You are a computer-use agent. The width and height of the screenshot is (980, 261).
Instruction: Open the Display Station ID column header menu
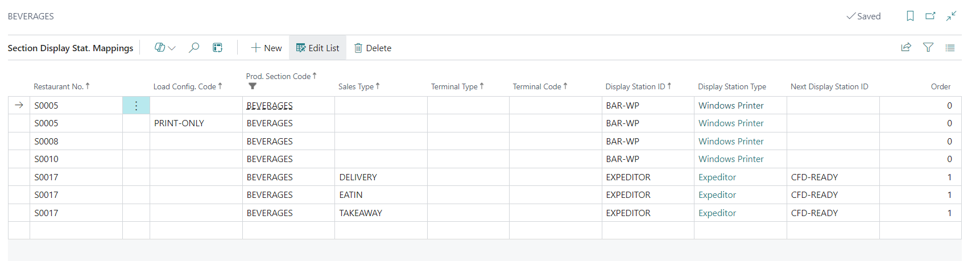pyautogui.click(x=635, y=86)
